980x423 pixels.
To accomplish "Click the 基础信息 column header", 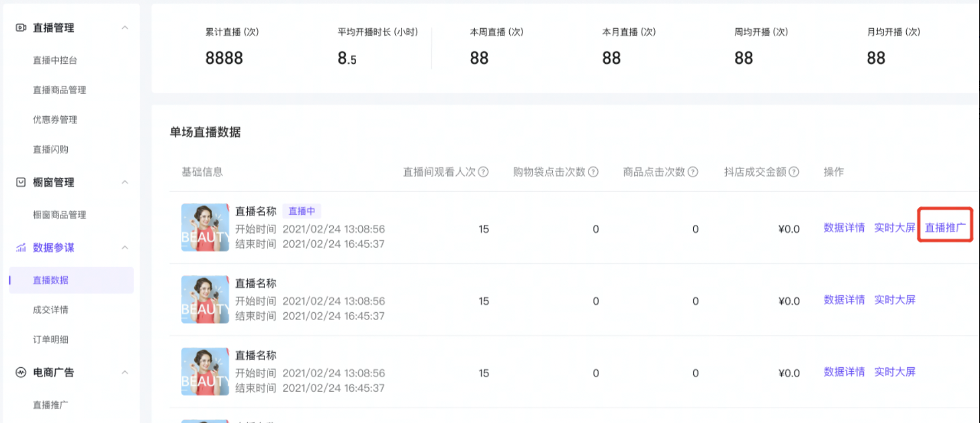I will [202, 172].
